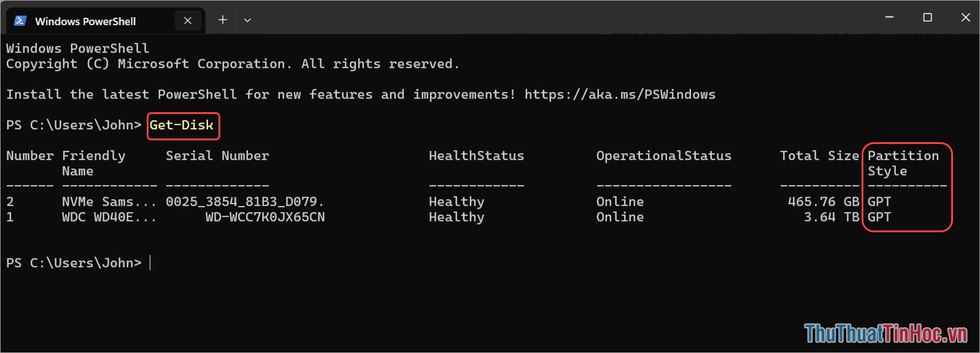Image resolution: width=980 pixels, height=353 pixels.
Task: Close the Windows PowerShell tab
Action: click(188, 21)
